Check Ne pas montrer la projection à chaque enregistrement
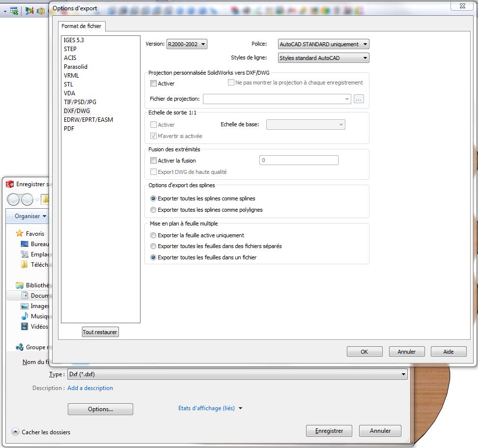 pyautogui.click(x=231, y=83)
